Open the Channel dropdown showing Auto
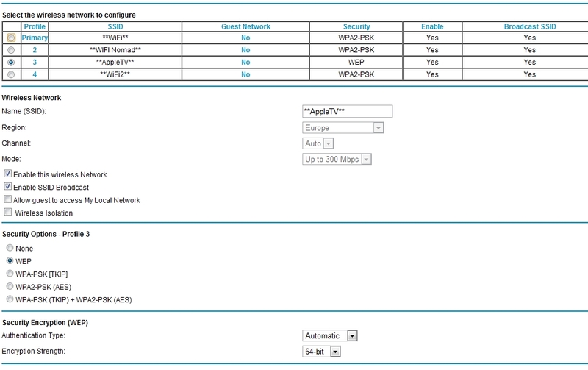The image size is (588, 370). click(318, 143)
